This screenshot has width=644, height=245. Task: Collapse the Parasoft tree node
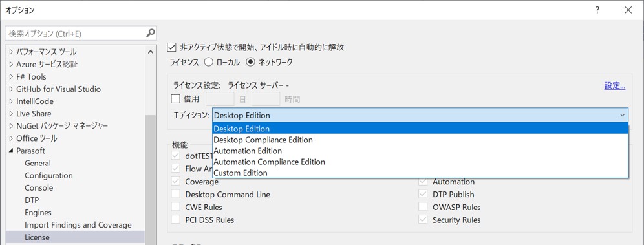[11, 151]
